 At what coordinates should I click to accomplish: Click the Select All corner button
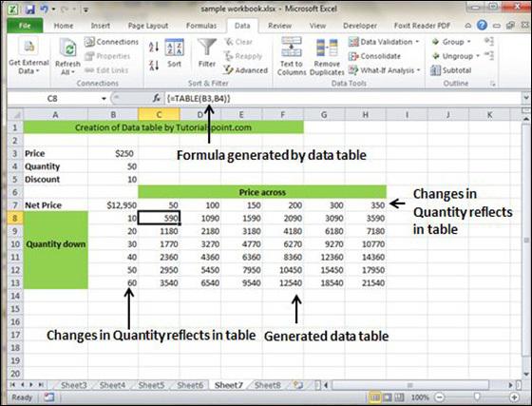coord(15,114)
